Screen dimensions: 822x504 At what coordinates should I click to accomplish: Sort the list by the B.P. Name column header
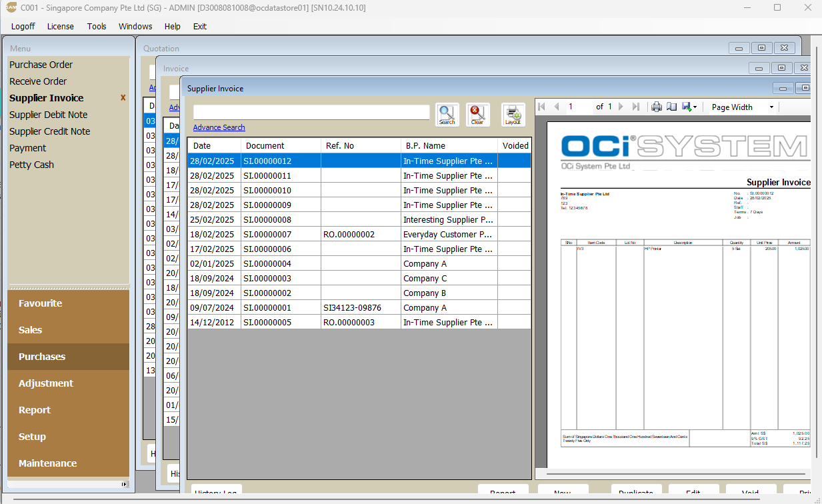425,145
